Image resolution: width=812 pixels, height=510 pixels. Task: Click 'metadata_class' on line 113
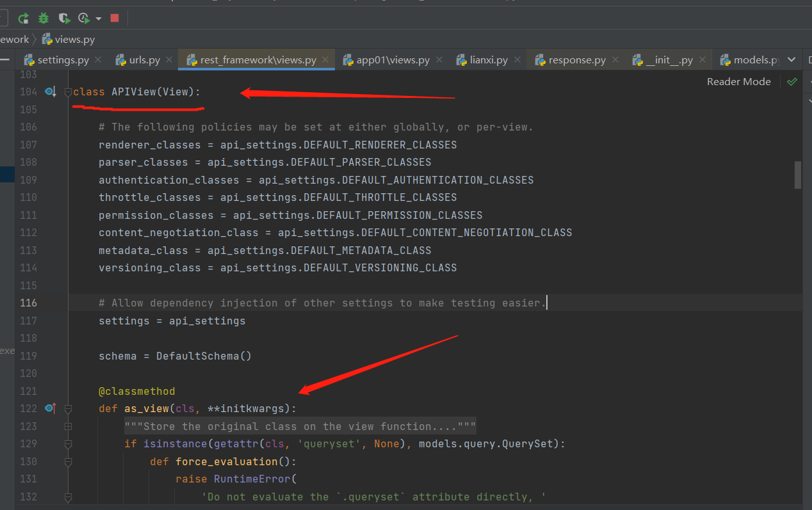[x=143, y=250]
